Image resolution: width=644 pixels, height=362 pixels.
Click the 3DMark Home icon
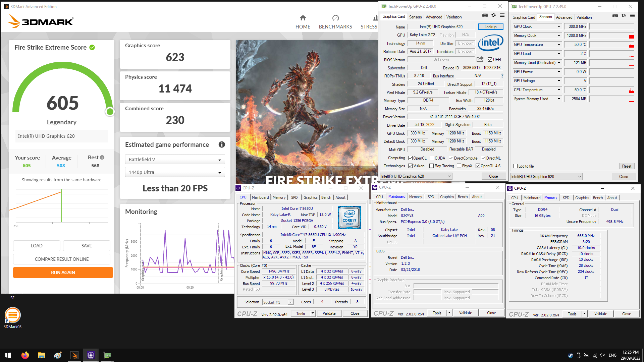point(303,18)
